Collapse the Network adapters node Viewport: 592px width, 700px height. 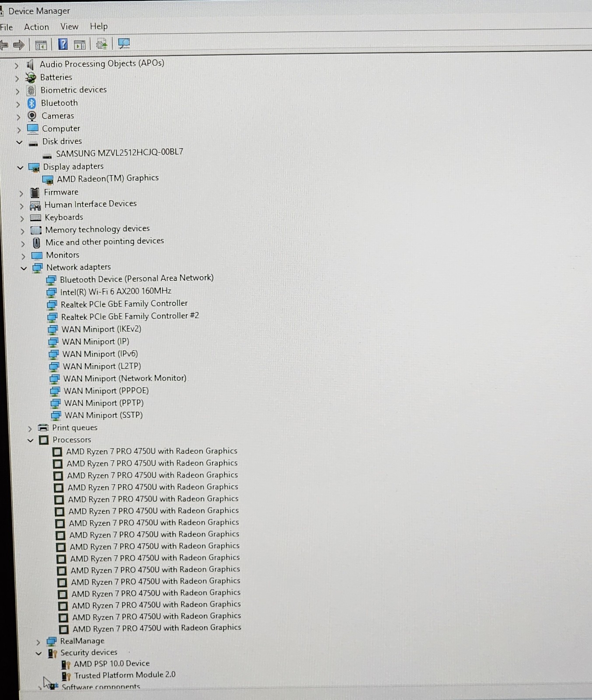(x=24, y=268)
